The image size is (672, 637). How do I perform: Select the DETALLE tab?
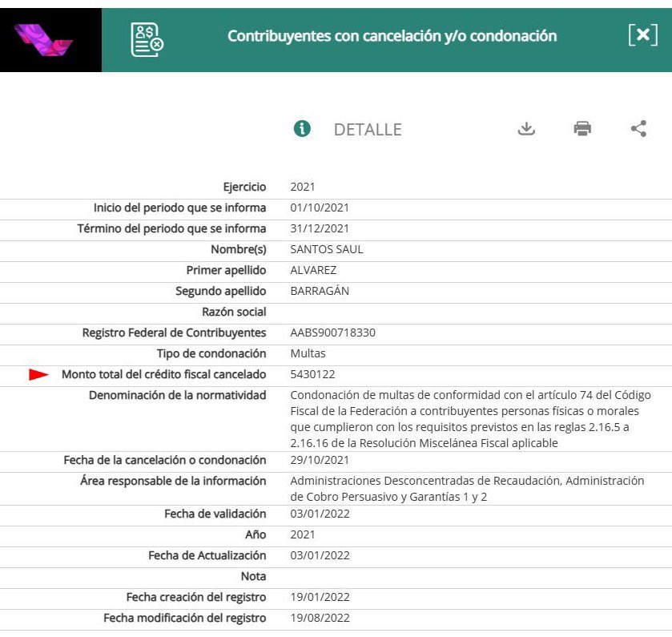[x=367, y=129]
